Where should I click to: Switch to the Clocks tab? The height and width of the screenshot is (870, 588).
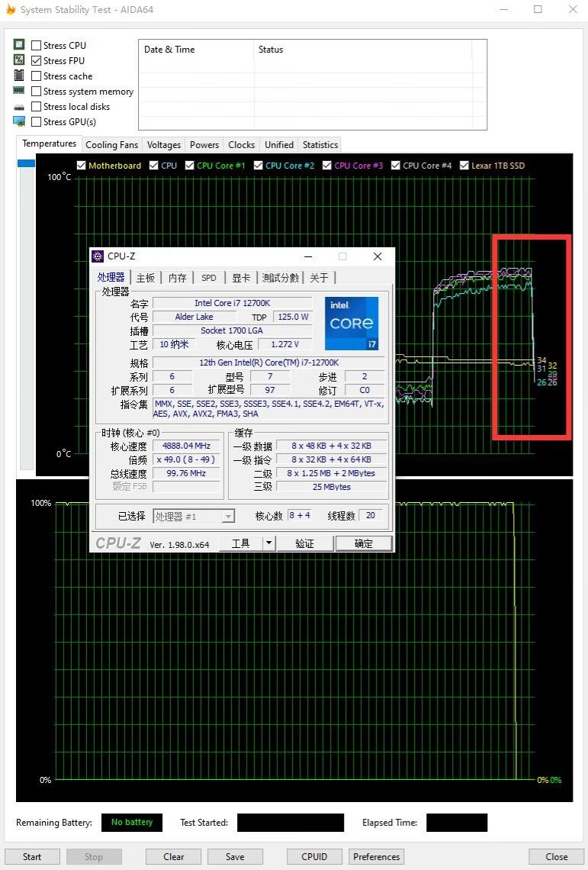pyautogui.click(x=241, y=145)
